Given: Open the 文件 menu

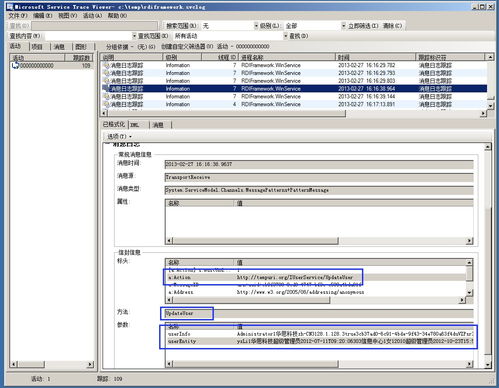Looking at the screenshot, I should tap(17, 16).
